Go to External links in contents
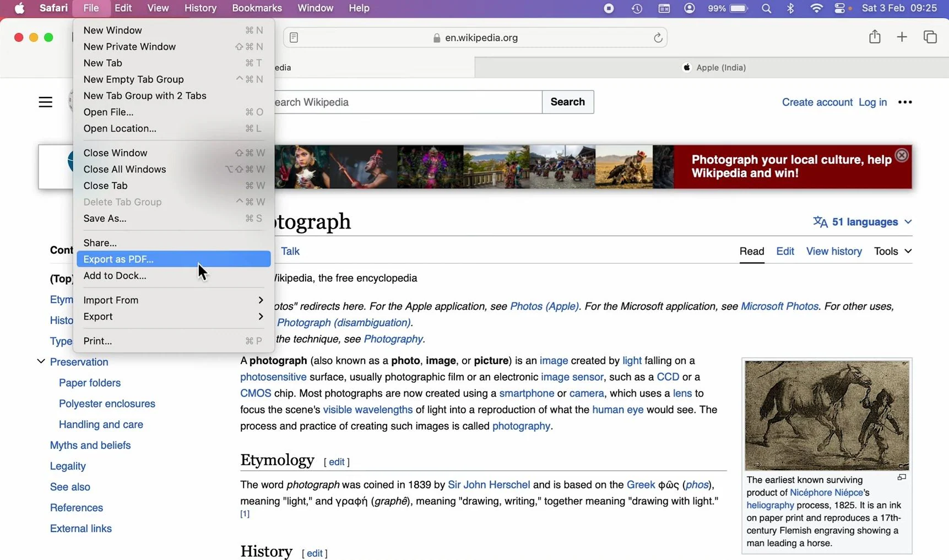Viewport: 949px width, 560px height. 81,528
